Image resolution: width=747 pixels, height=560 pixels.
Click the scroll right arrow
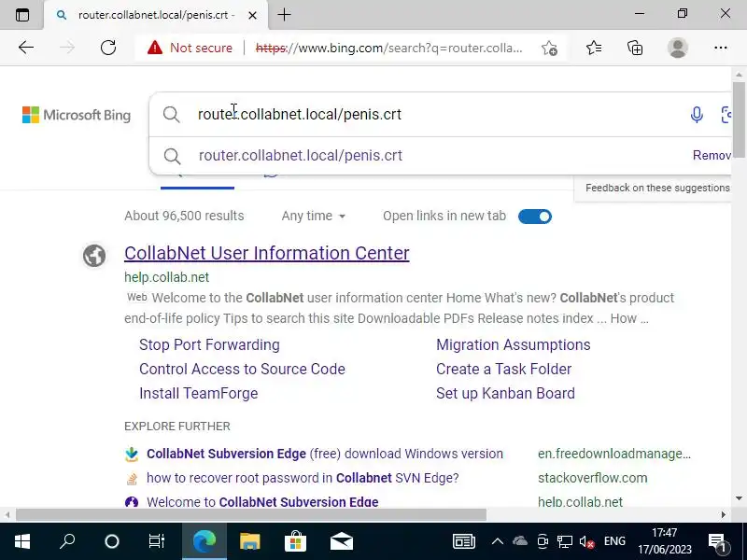pyautogui.click(x=723, y=514)
